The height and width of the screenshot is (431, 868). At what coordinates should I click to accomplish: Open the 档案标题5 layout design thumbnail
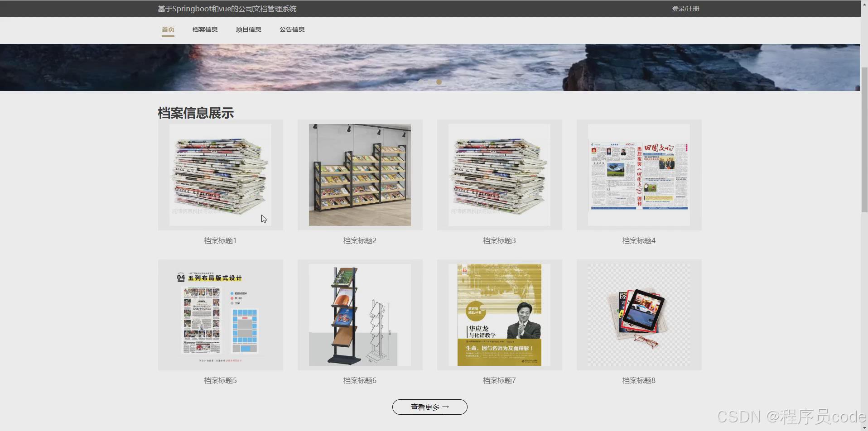tap(221, 315)
